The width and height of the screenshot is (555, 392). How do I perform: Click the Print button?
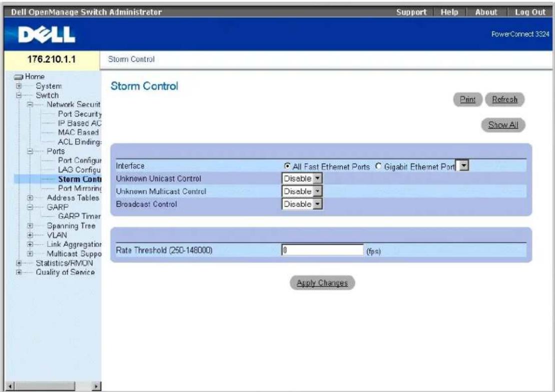point(467,99)
